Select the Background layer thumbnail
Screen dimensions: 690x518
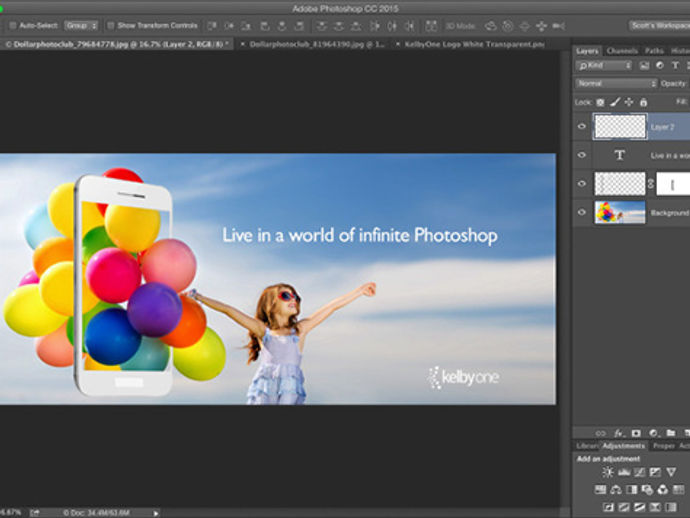click(x=620, y=213)
